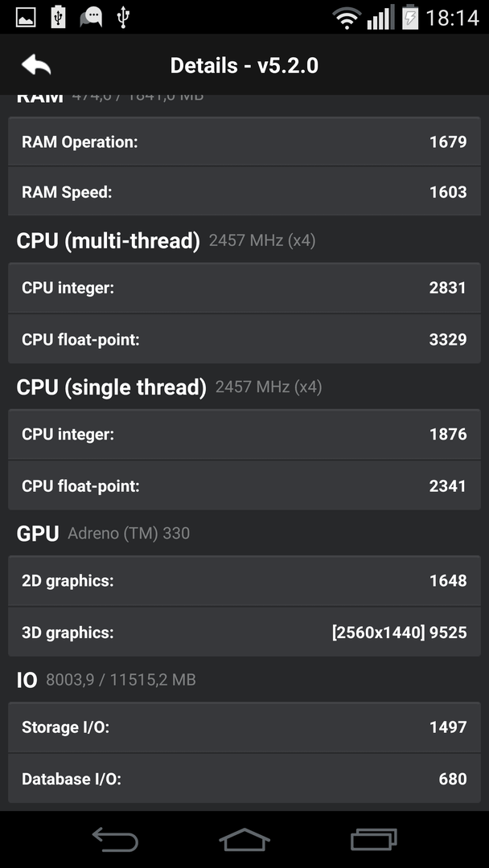The width and height of the screenshot is (489, 868).
Task: Select the 2D graphics score row
Action: point(244,581)
